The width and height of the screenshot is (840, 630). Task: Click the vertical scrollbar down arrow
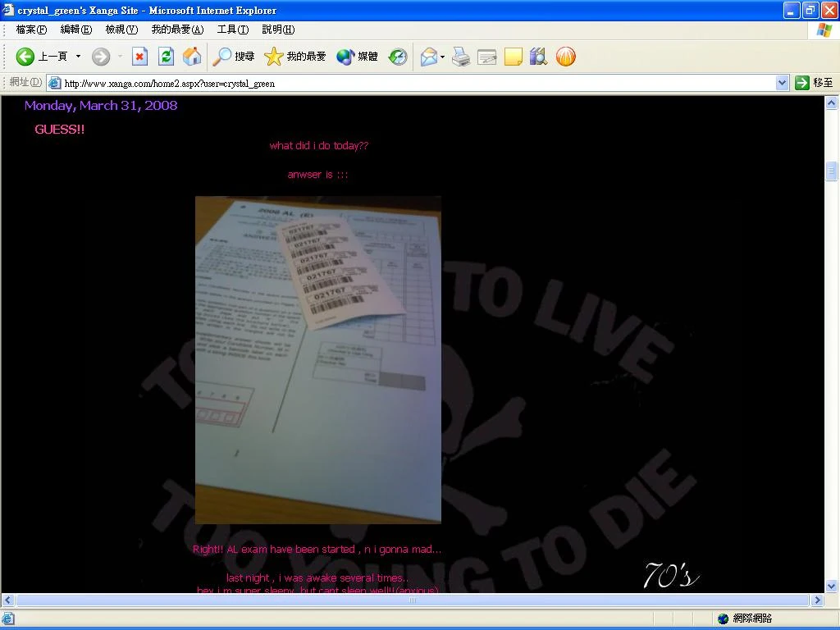832,586
